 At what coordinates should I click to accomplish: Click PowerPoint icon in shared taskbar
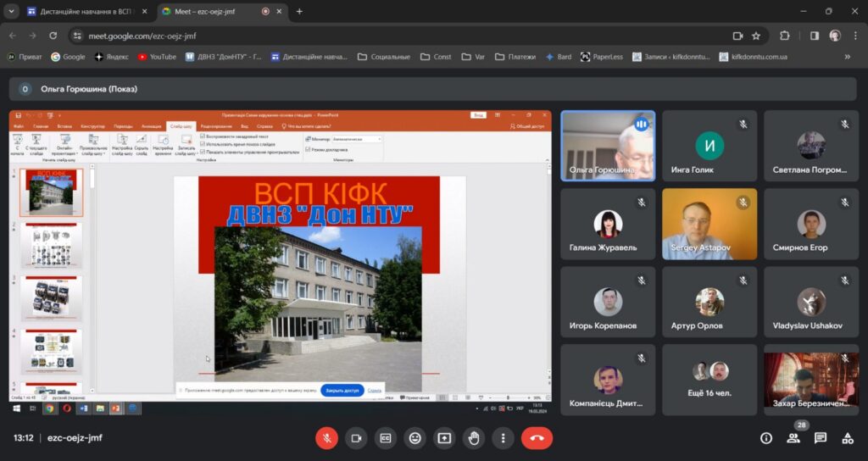(x=115, y=408)
